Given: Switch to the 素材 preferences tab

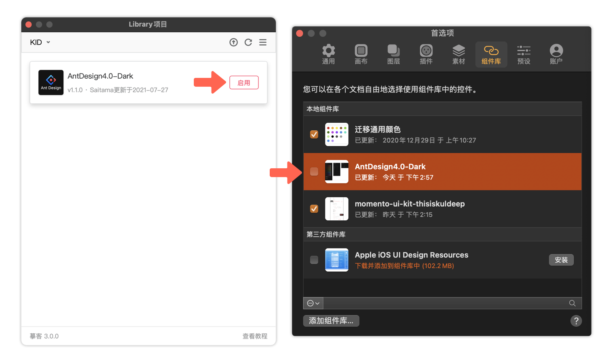Looking at the screenshot, I should click(x=459, y=54).
